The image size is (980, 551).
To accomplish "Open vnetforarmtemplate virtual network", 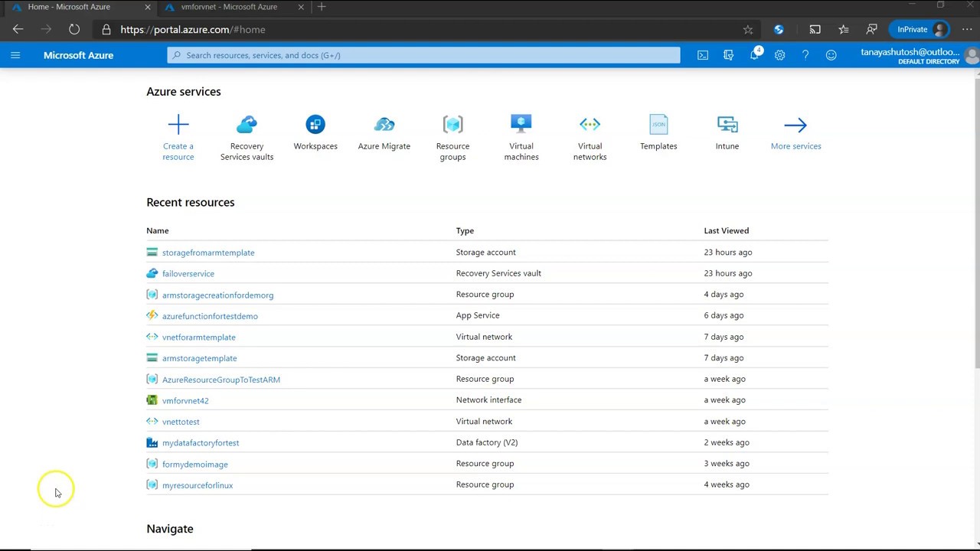I will point(199,337).
